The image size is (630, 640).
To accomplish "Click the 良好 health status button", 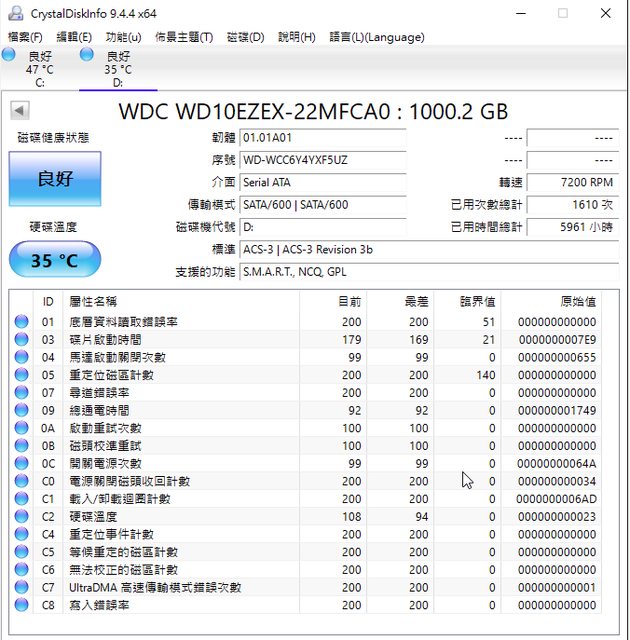I will (x=55, y=179).
